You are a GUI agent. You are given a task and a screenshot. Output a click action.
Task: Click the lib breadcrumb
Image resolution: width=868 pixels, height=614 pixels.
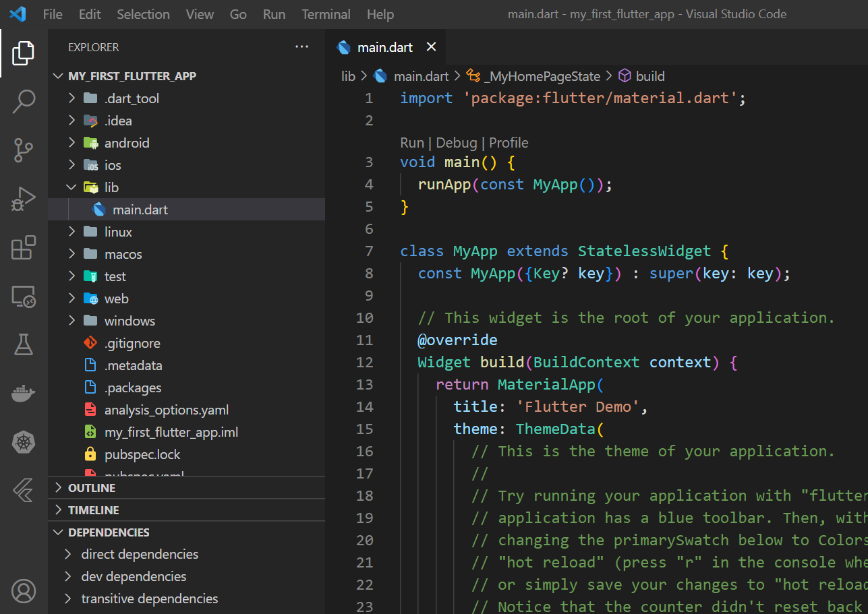click(348, 76)
